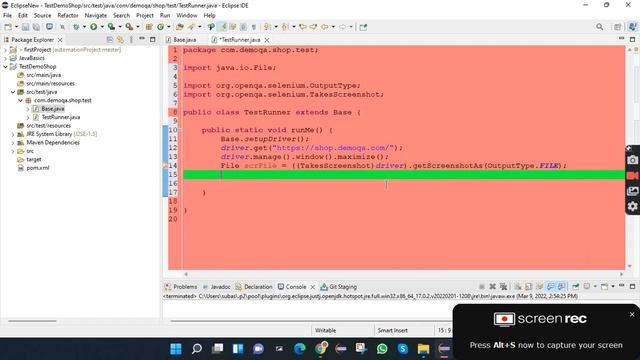Click the New Java Package icon
The height and width of the screenshot is (360, 640).
click(149, 27)
